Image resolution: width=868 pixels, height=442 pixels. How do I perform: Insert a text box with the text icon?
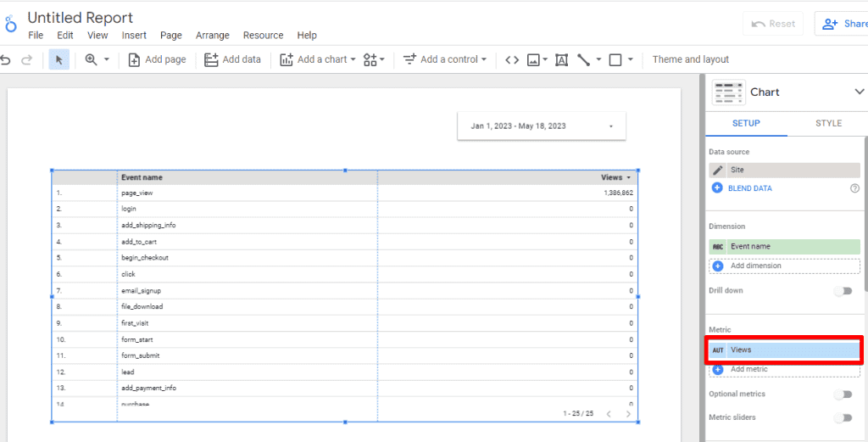(x=561, y=60)
